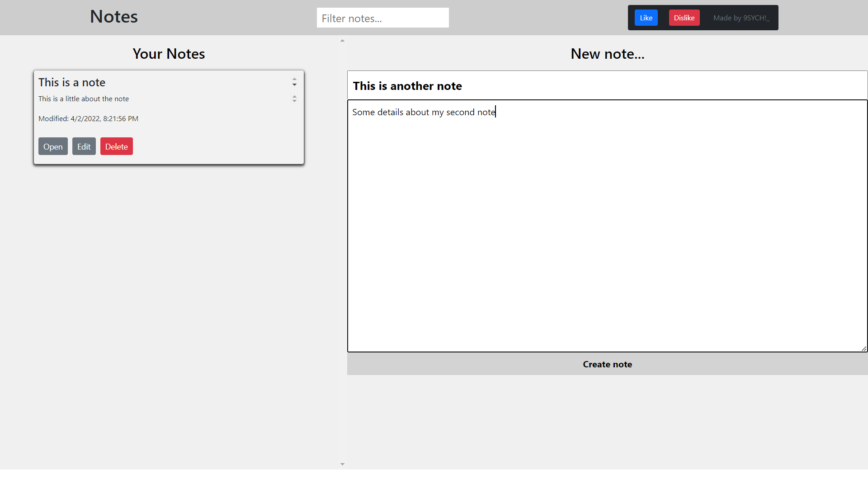Click inside the new note body textarea
Image resolution: width=868 pixels, height=488 pixels.
click(x=607, y=226)
